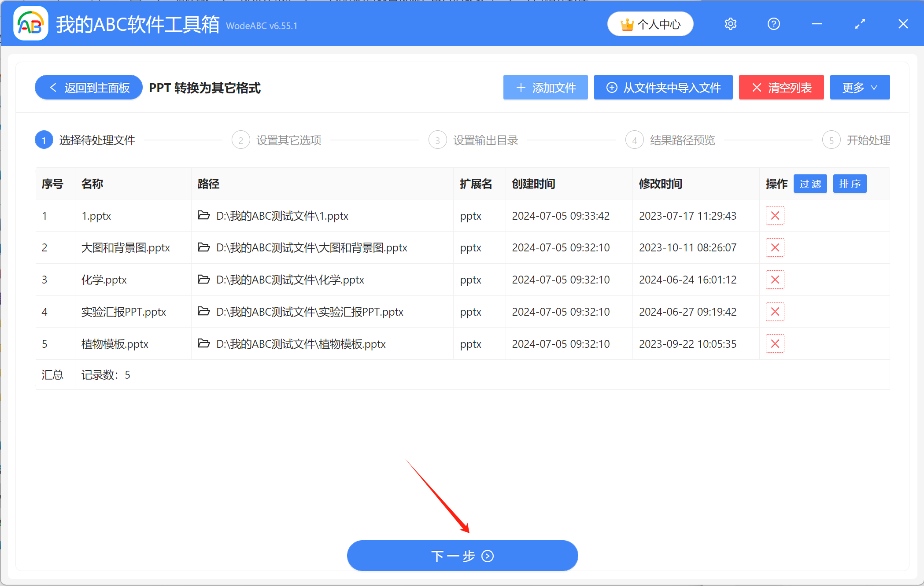Expand the 更多 dropdown
This screenshot has height=586, width=924.
click(859, 87)
